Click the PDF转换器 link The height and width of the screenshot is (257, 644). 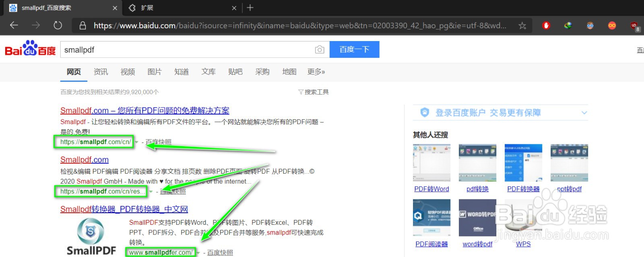[523, 189]
